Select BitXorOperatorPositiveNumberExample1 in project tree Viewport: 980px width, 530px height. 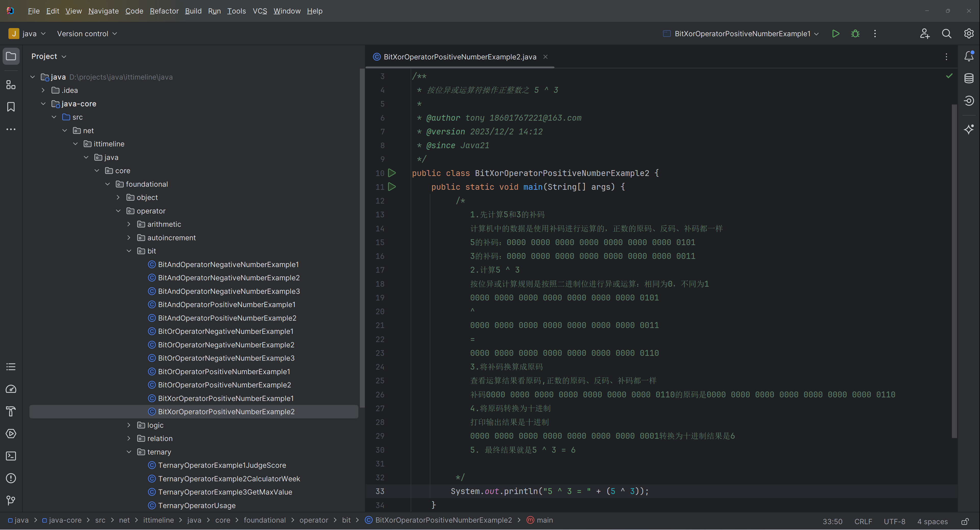[225, 398]
